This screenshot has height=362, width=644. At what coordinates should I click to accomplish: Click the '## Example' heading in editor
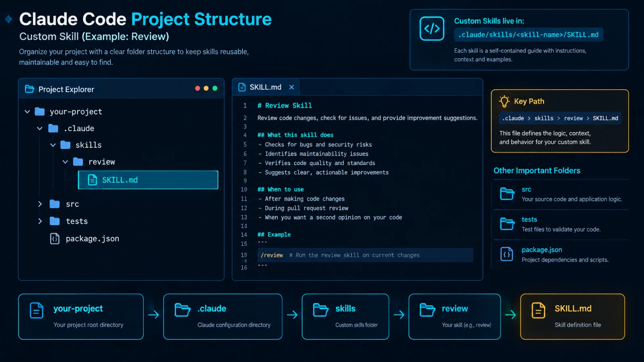[x=274, y=234]
